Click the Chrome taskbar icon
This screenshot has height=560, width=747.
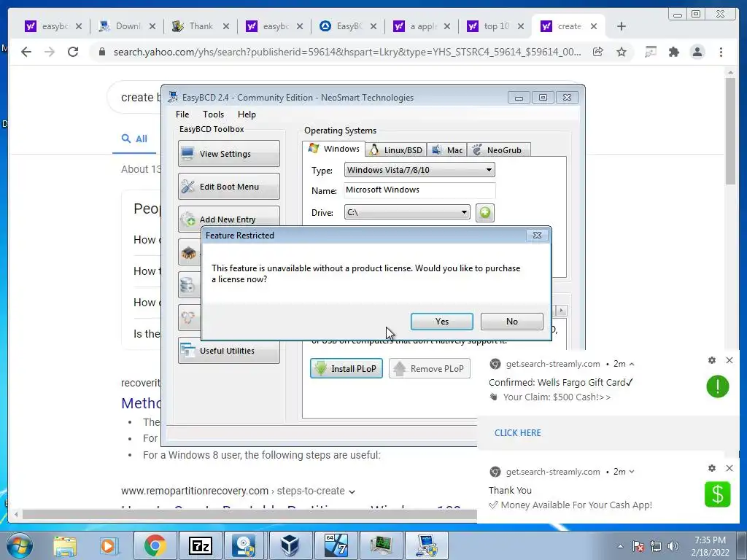tap(155, 545)
